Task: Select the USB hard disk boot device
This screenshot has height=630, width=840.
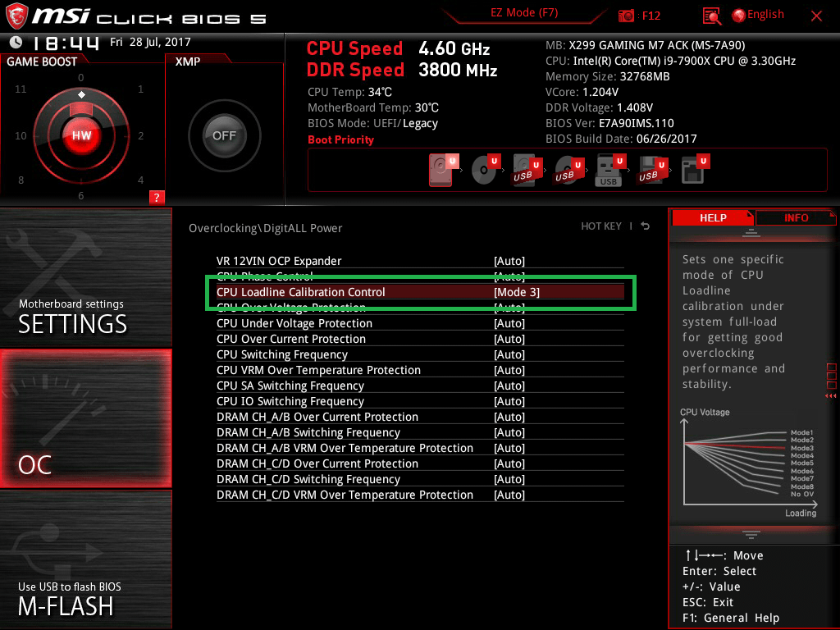Action: coord(527,171)
